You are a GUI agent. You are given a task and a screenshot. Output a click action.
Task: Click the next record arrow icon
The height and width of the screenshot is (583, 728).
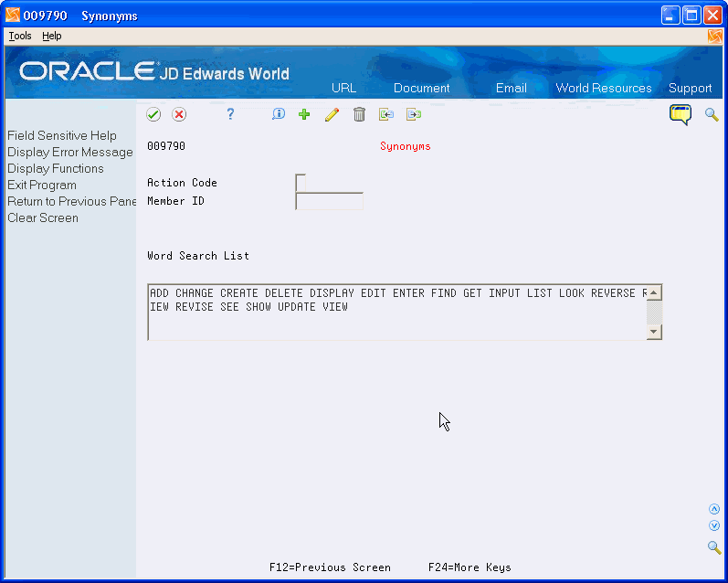pos(413,114)
